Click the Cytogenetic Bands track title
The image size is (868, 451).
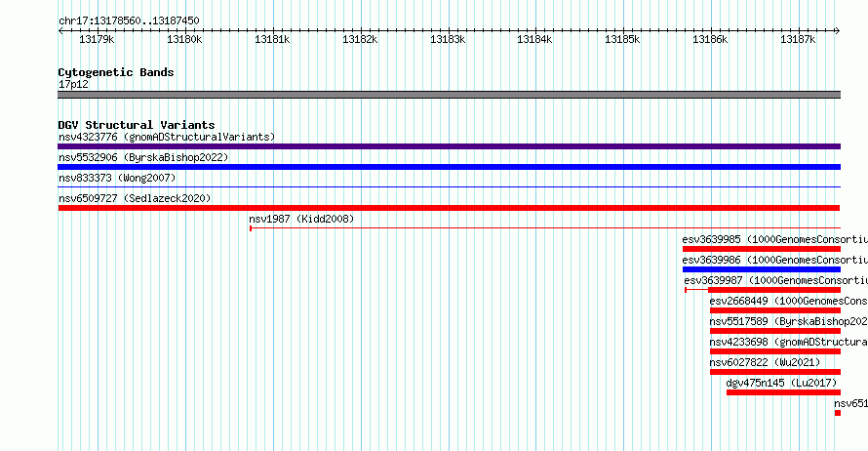pyautogui.click(x=116, y=72)
